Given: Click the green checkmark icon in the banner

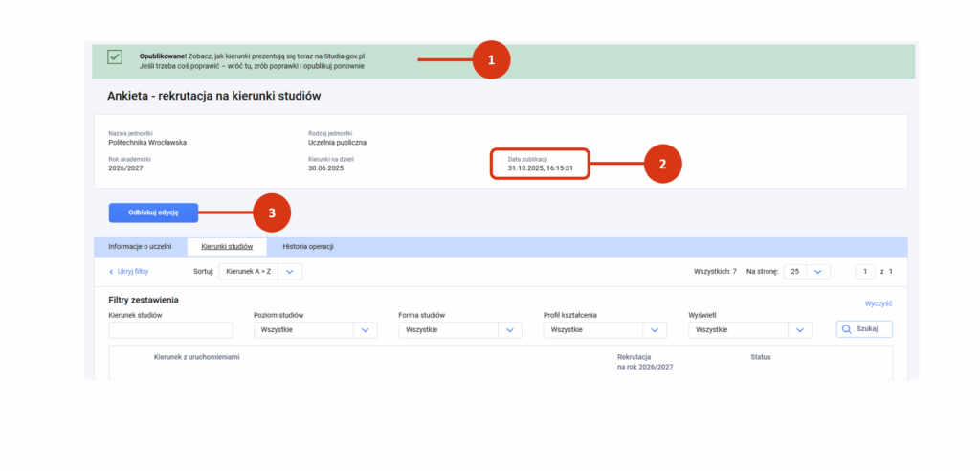Looking at the screenshot, I should click(115, 57).
